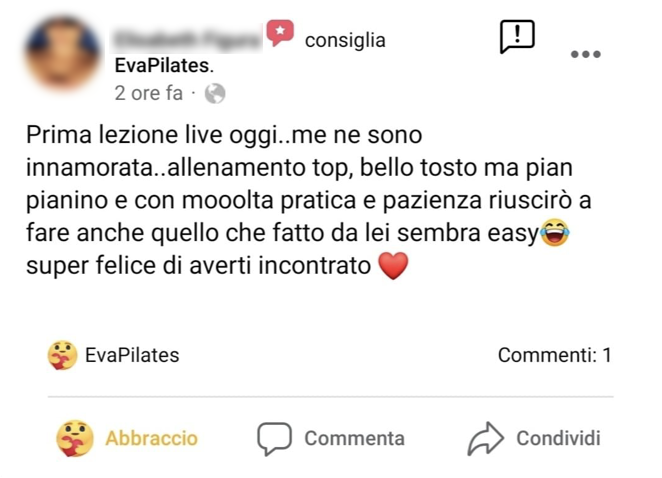
Task: Click the globe public audience icon
Action: (215, 94)
